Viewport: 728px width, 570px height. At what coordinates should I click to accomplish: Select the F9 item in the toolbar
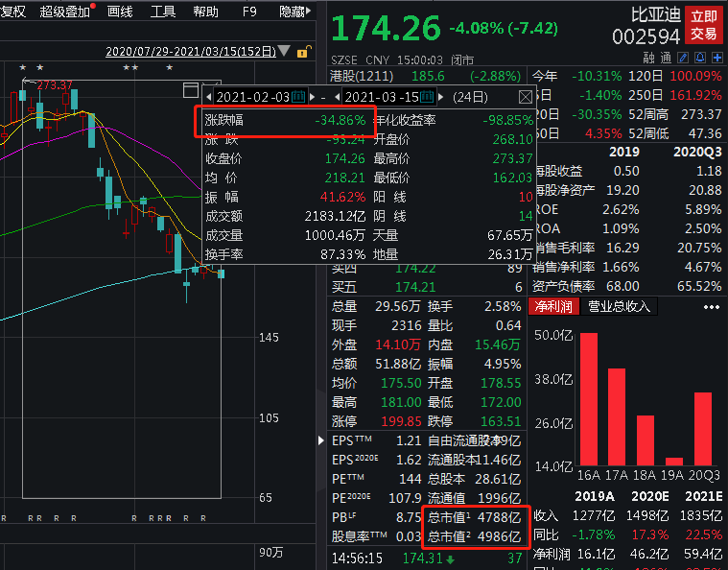coord(249,12)
